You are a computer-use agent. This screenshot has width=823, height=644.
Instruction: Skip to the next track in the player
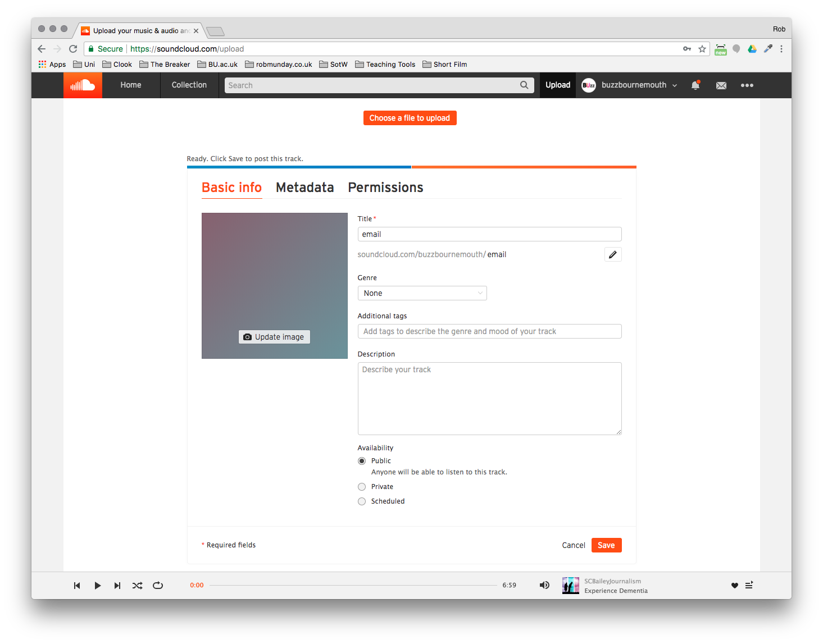(117, 586)
